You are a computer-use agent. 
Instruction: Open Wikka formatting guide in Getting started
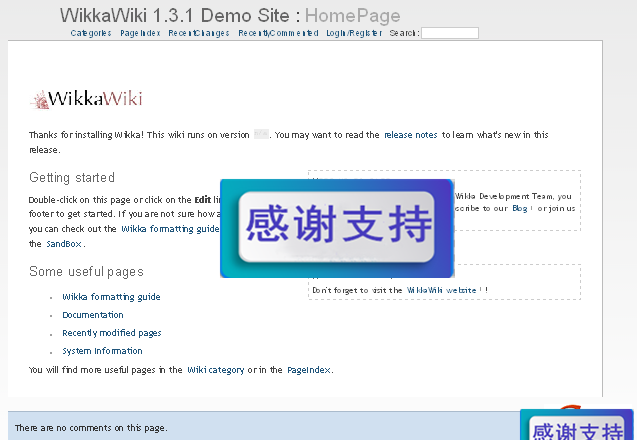click(x=170, y=229)
